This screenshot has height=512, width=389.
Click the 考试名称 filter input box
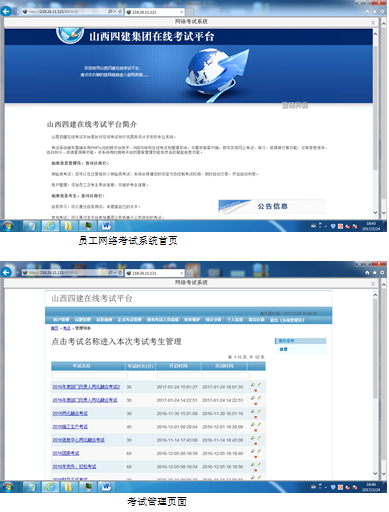[x=90, y=375]
